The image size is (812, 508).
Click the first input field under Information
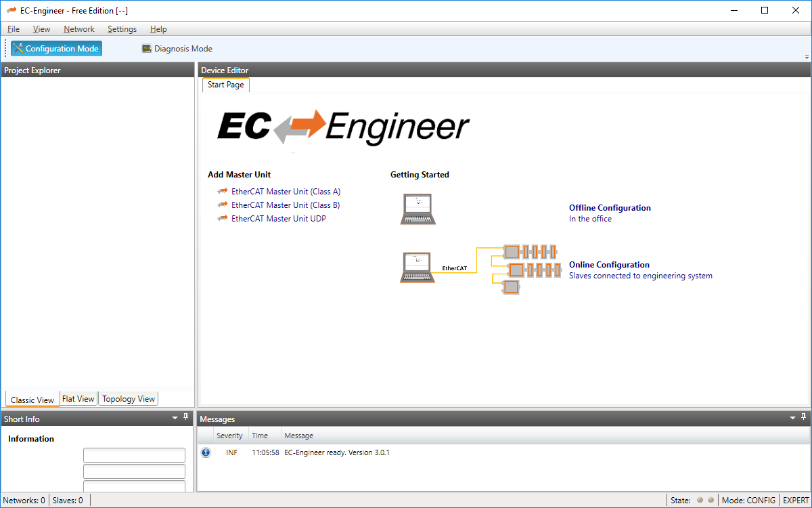pos(134,454)
